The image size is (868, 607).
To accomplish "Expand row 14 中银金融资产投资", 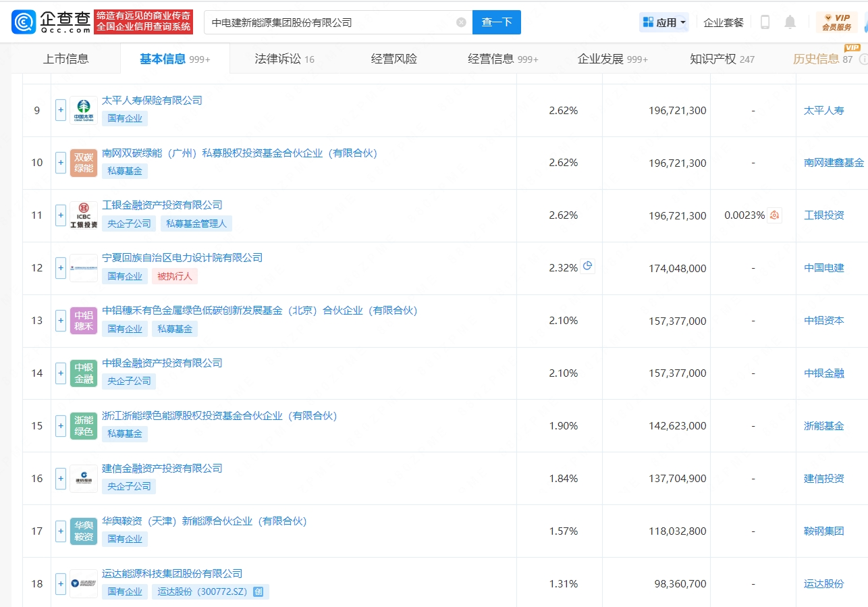I will 61,373.
